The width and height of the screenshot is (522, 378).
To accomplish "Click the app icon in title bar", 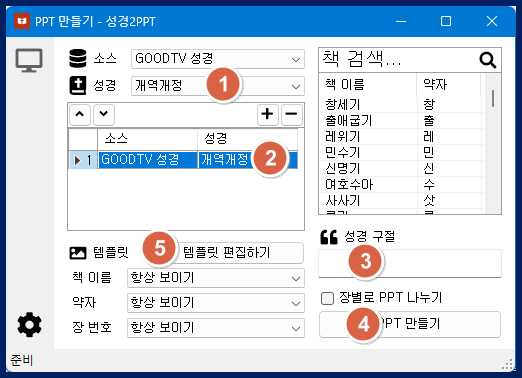I will [22, 21].
